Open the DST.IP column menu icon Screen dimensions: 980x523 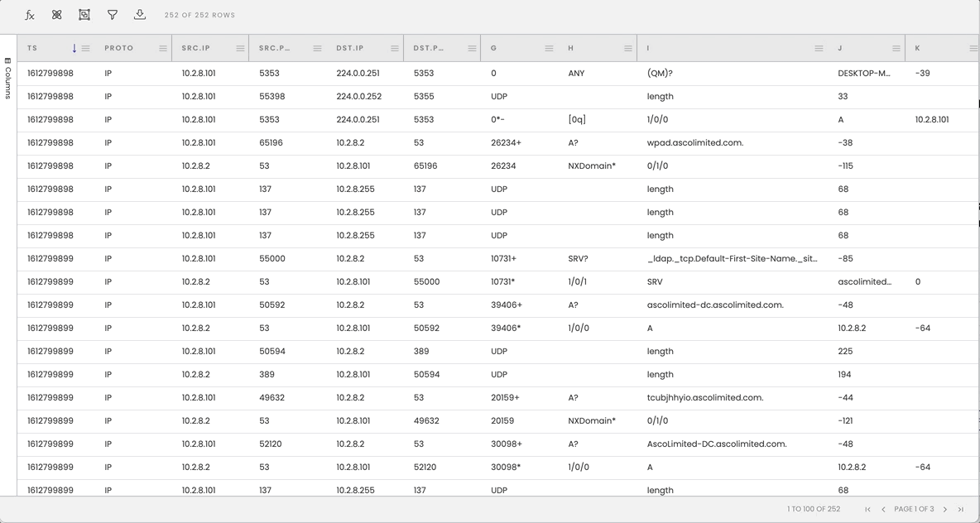point(395,48)
